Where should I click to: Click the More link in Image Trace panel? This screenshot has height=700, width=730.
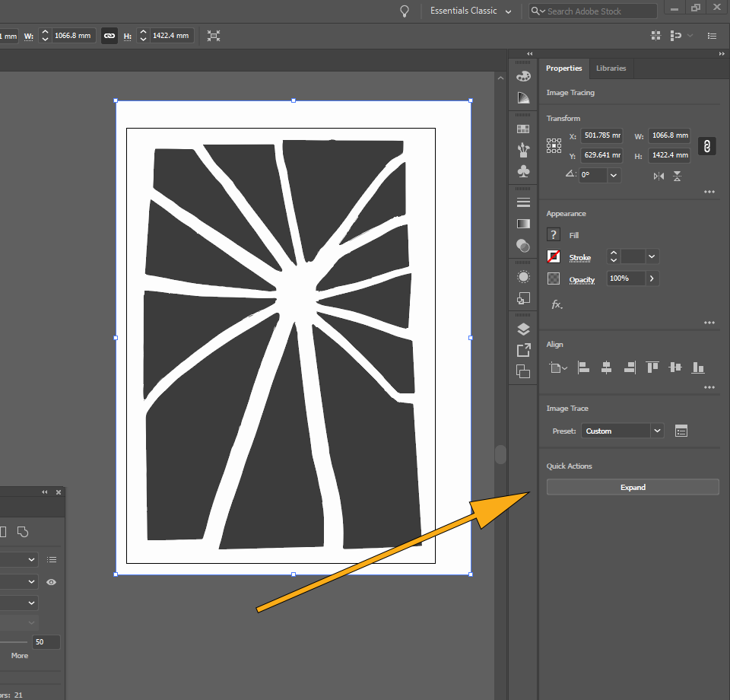point(19,655)
